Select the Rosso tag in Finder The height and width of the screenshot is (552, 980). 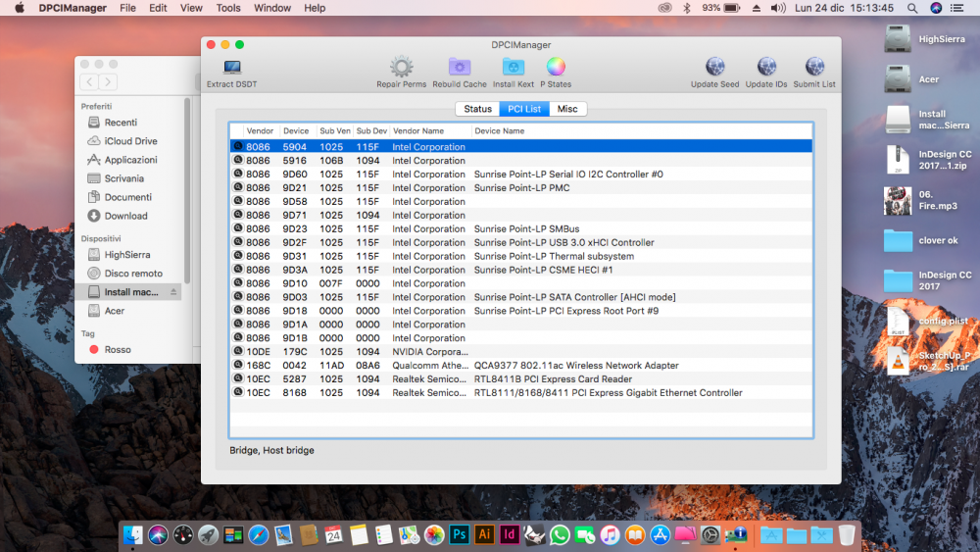(x=130, y=349)
